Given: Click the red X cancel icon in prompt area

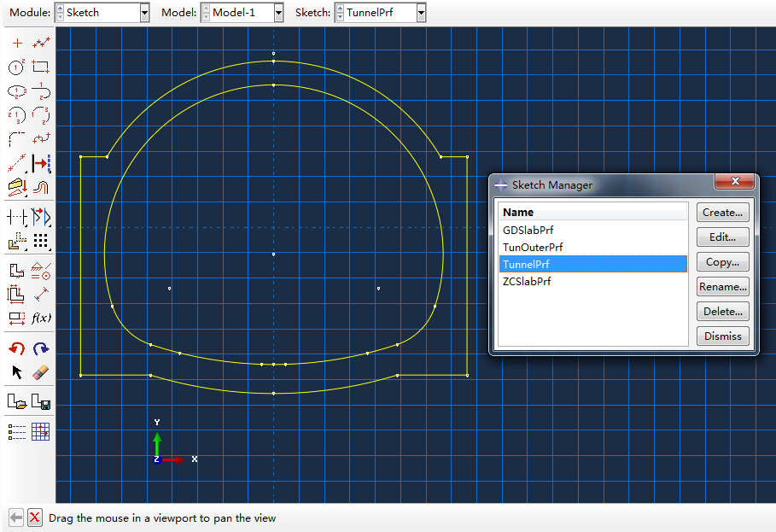Looking at the screenshot, I should [33, 517].
